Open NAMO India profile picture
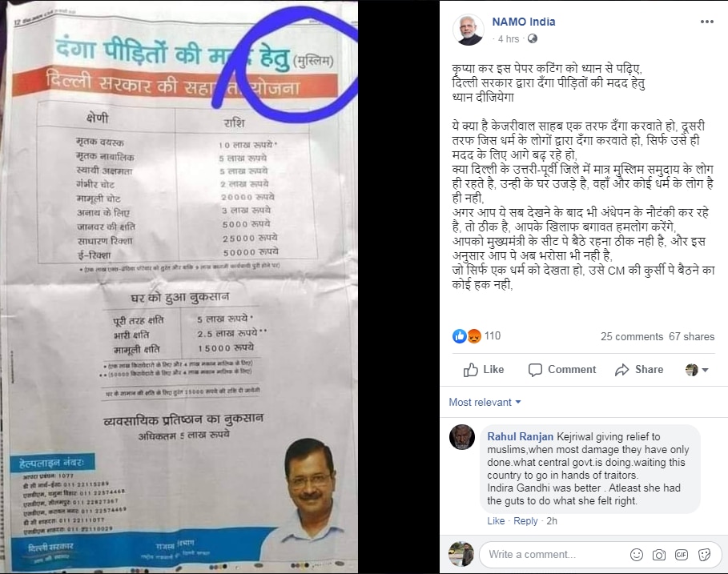 (x=469, y=30)
